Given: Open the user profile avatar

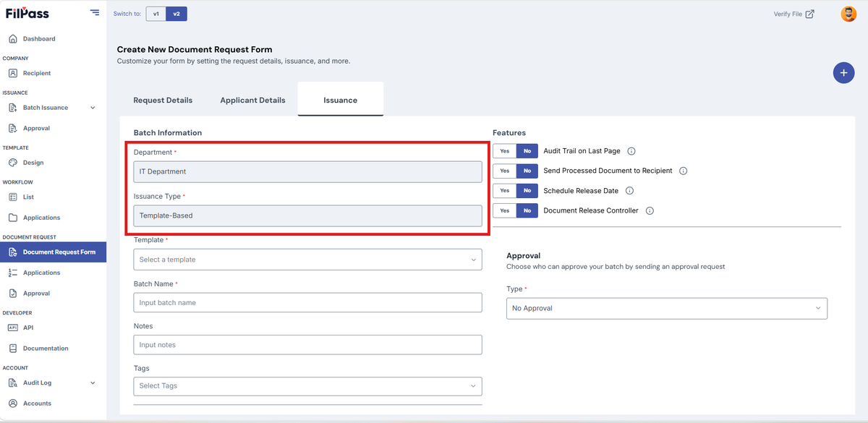Looking at the screenshot, I should pos(848,14).
